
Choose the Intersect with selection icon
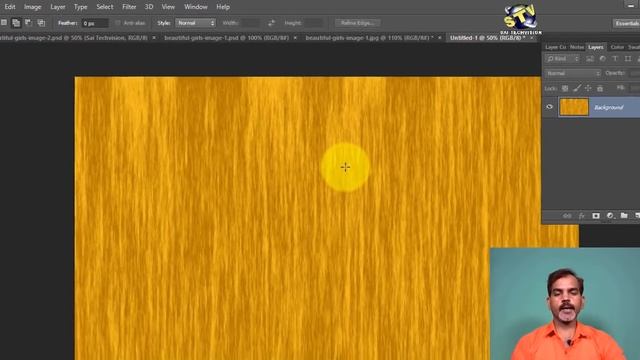tap(41, 23)
